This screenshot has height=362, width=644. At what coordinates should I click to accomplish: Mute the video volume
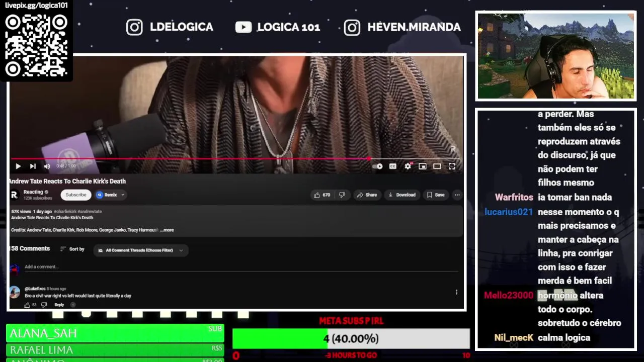(47, 166)
